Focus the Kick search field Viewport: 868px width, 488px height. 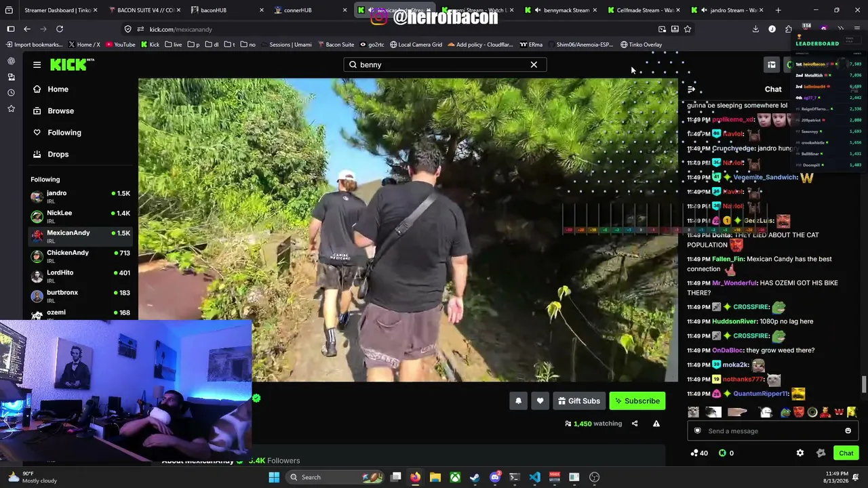445,64
